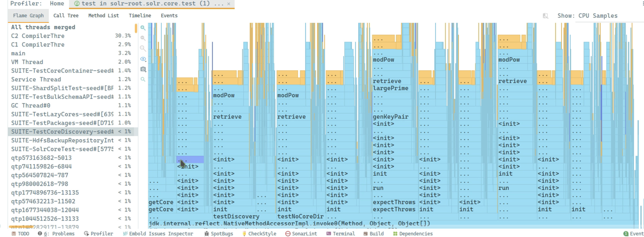The height and width of the screenshot is (237, 644).
Task: Open the CheckStyle tool window
Action: 259,234
